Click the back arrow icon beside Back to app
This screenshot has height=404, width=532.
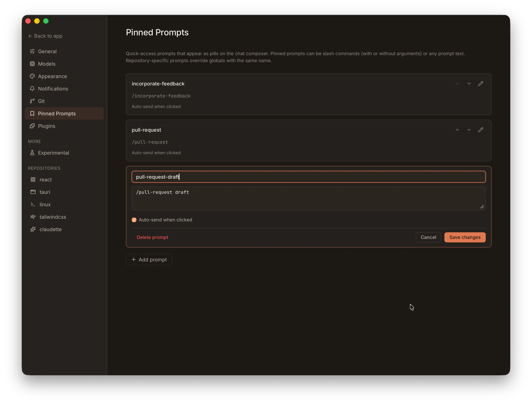30,36
